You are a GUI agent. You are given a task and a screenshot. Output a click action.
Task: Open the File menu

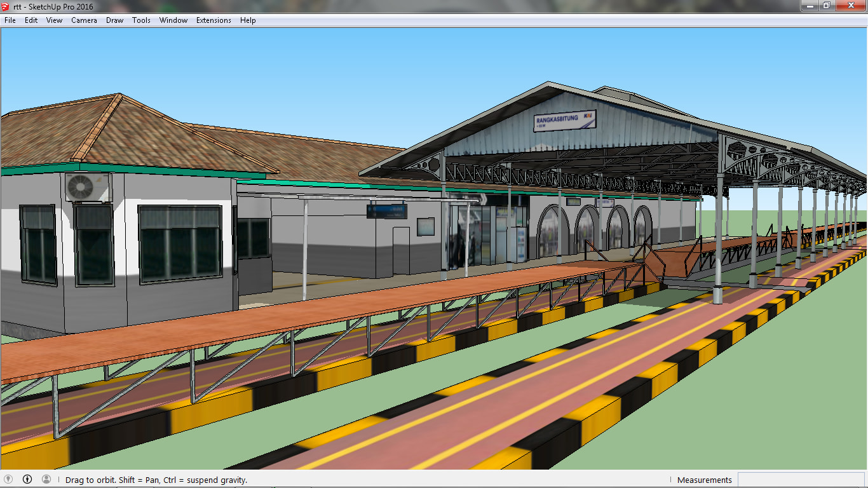[10, 20]
